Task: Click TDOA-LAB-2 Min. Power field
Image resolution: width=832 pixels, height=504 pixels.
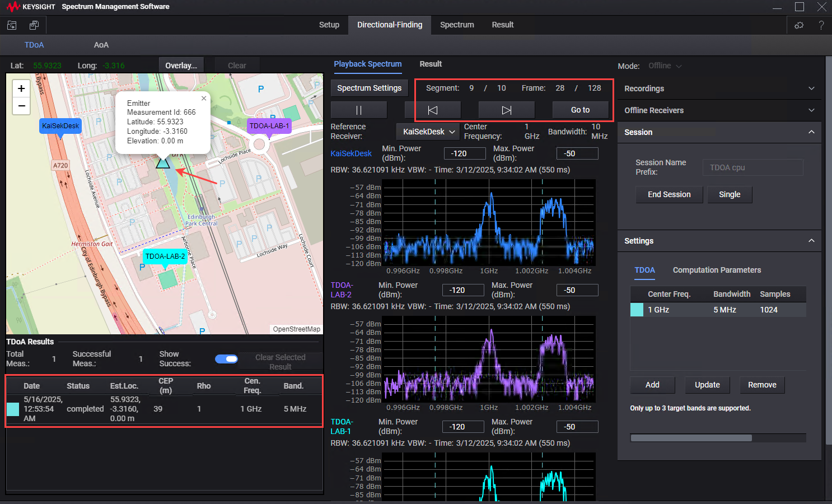Action: (463, 291)
